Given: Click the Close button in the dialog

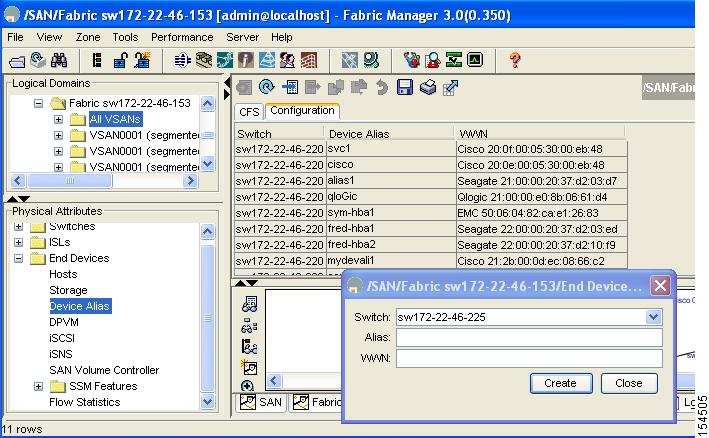Looking at the screenshot, I should click(629, 383).
